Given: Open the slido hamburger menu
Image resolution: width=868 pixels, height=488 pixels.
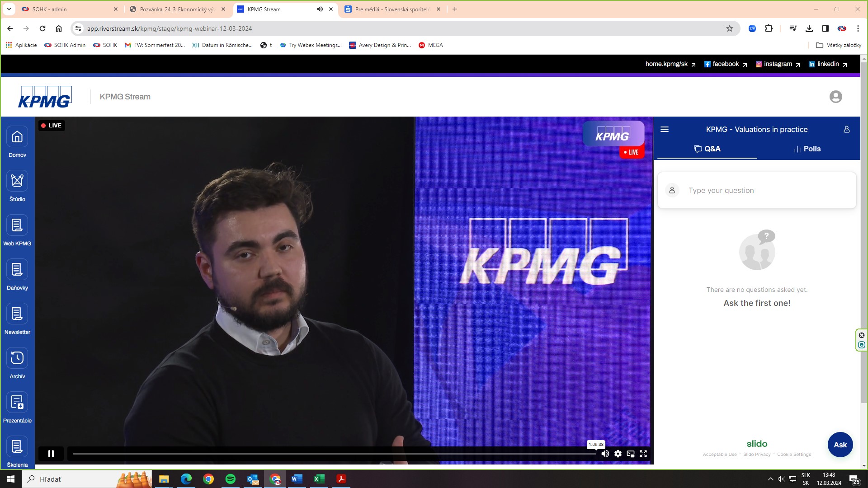Looking at the screenshot, I should point(665,130).
